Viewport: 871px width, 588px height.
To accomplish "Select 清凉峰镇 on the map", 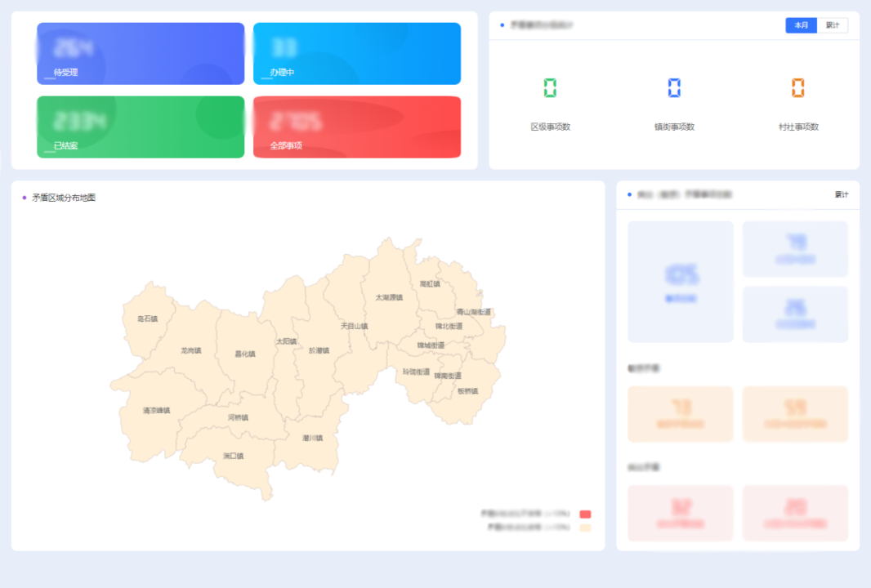I will 157,410.
